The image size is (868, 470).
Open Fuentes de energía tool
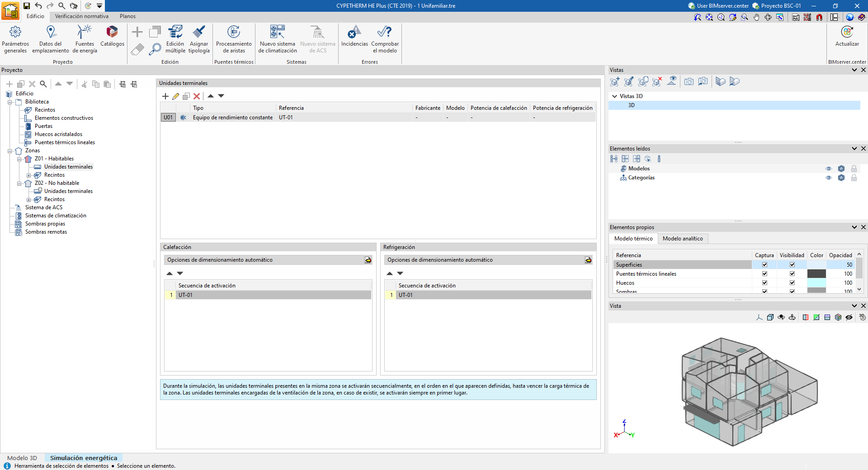pos(85,39)
